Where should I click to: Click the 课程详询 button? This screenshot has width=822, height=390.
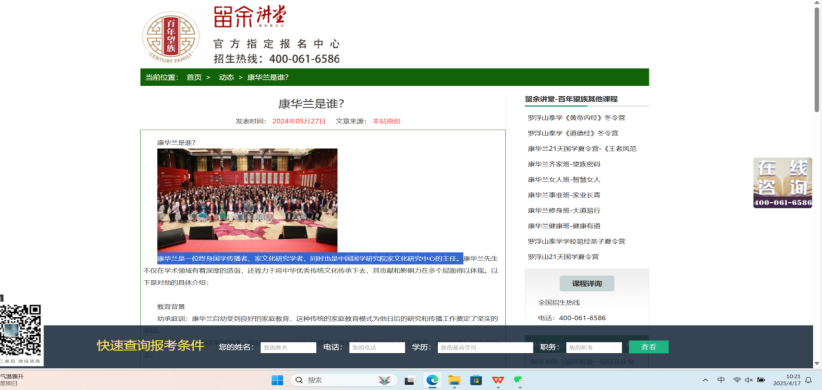tap(587, 284)
